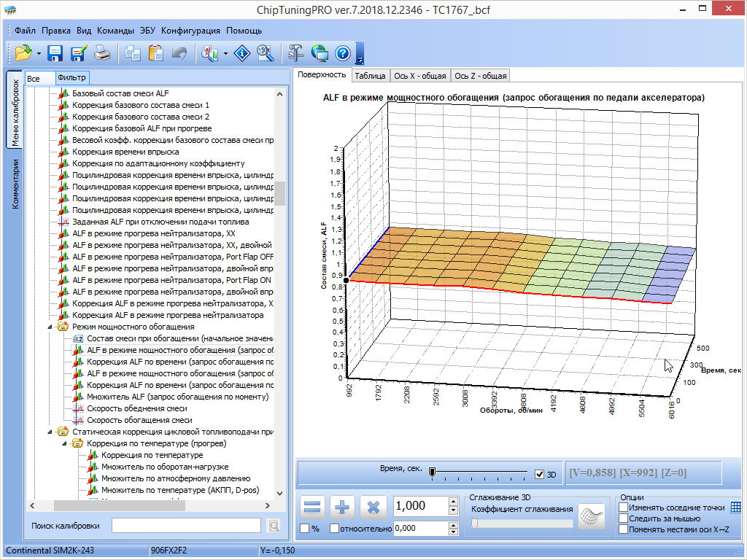Decrease the 0,000 value with the down stepper
The height and width of the screenshot is (560, 747).
point(454,532)
